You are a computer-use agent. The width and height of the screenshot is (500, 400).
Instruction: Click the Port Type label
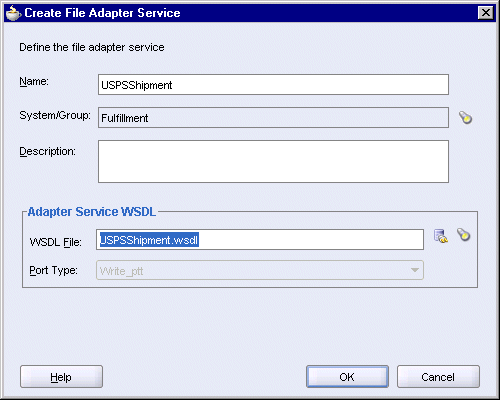[53, 270]
